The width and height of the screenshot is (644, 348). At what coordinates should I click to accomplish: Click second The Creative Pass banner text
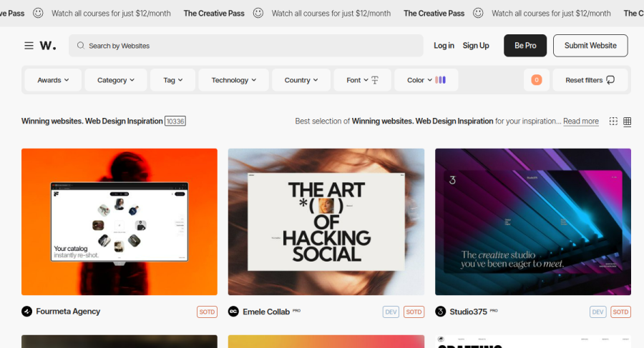pos(434,13)
